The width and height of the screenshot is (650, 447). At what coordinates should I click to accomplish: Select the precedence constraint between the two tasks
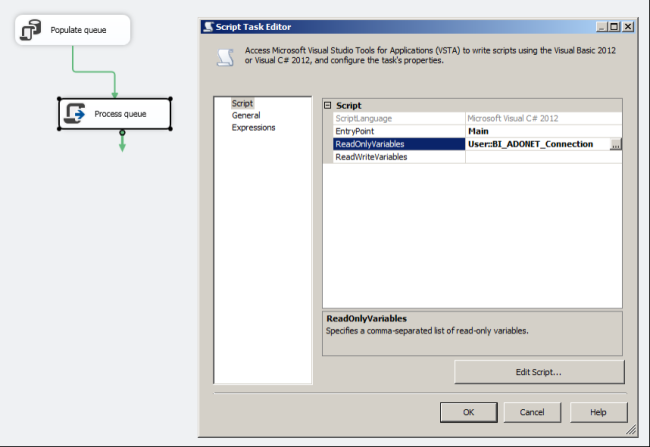94,72
